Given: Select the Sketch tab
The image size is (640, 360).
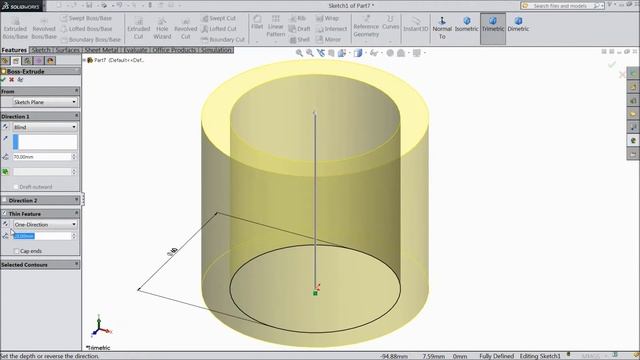Looking at the screenshot, I should click(41, 50).
